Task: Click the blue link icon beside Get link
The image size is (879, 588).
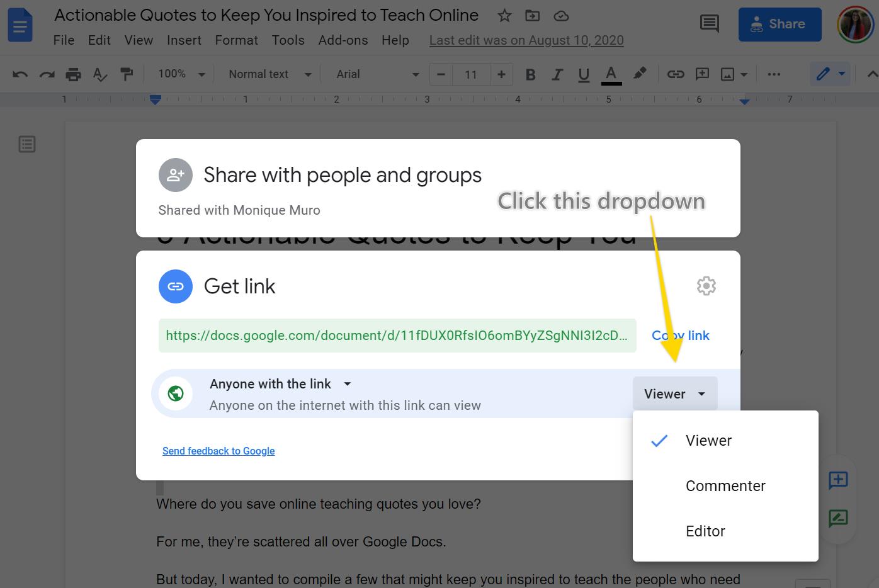Action: click(x=176, y=286)
